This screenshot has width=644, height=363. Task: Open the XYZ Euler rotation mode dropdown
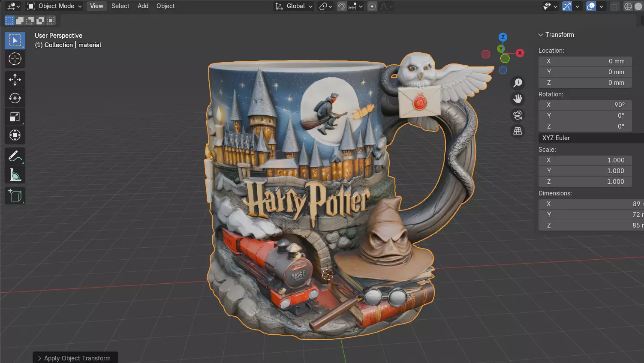(x=591, y=138)
